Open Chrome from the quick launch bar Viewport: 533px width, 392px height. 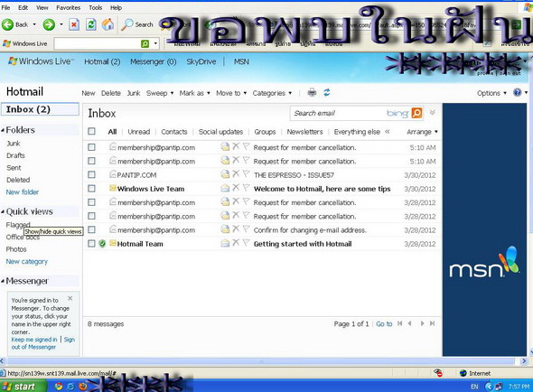tap(59, 387)
